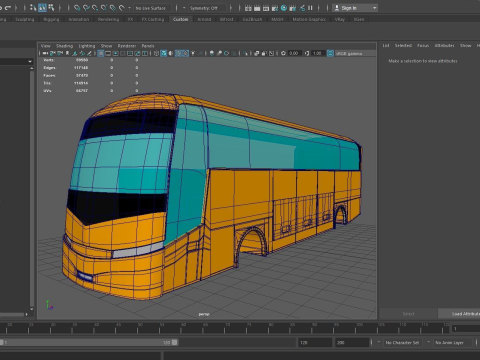The height and width of the screenshot is (360, 480).
Task: Open the No Live Surface dropdown
Action: (152, 8)
